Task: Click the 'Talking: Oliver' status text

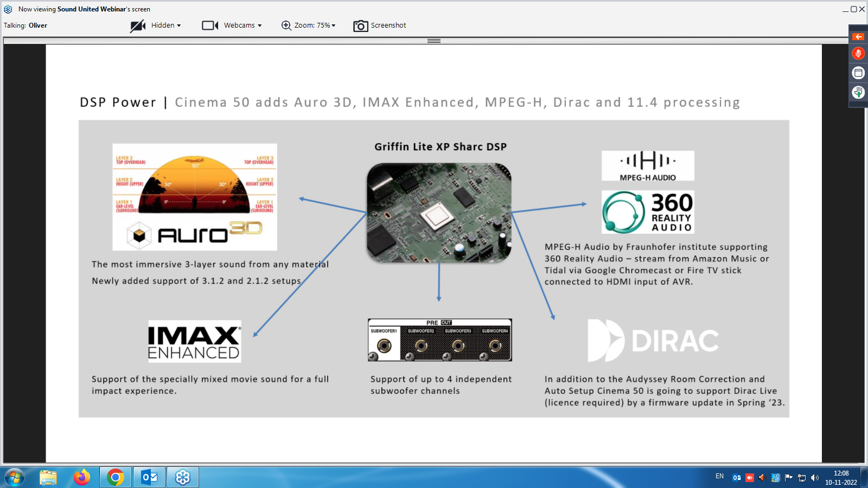Action: click(25, 25)
